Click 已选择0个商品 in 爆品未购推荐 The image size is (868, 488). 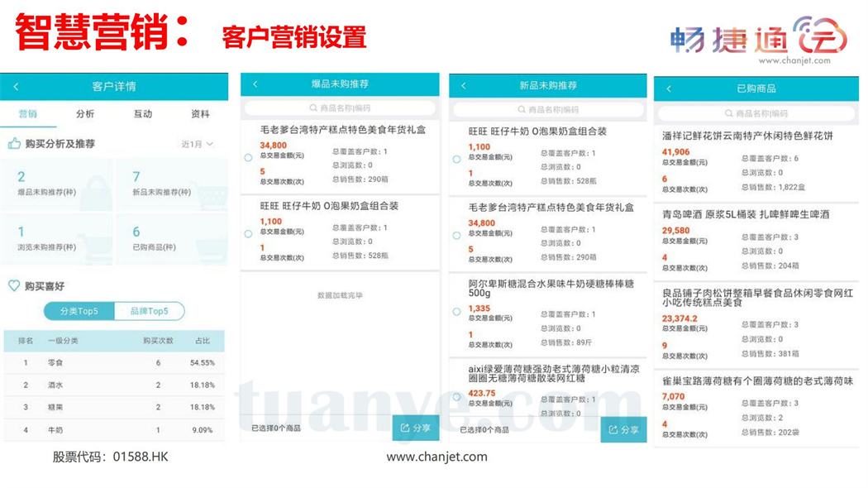pyautogui.click(x=276, y=428)
